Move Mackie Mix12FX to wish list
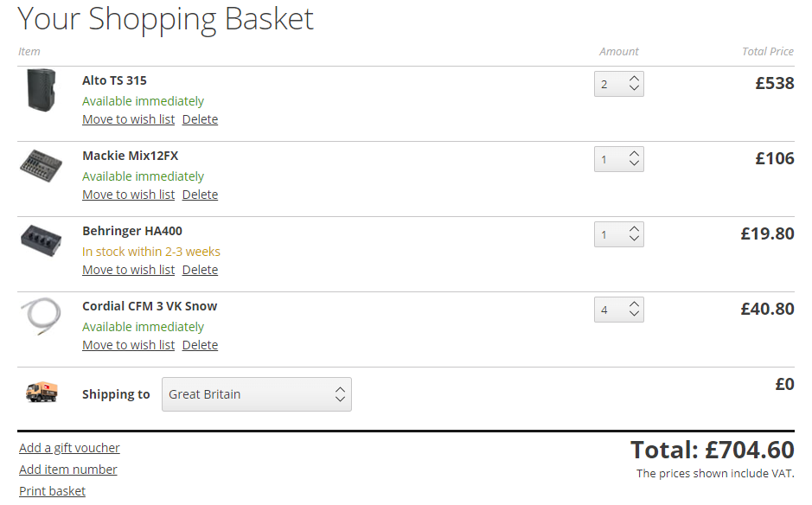This screenshot has height=505, width=812. (x=129, y=195)
